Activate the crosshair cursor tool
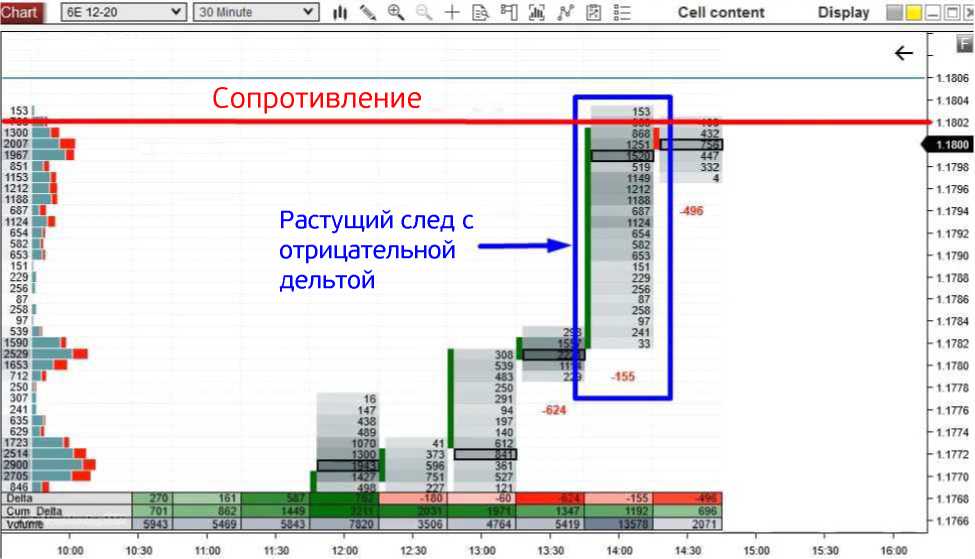975x559 pixels. [x=452, y=13]
